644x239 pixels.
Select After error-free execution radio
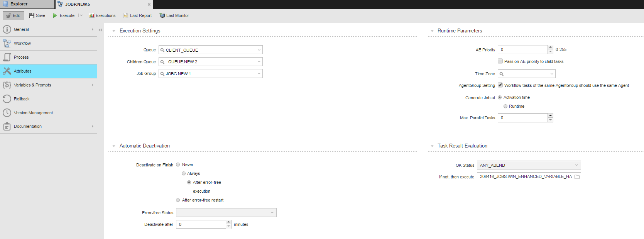pyautogui.click(x=189, y=182)
